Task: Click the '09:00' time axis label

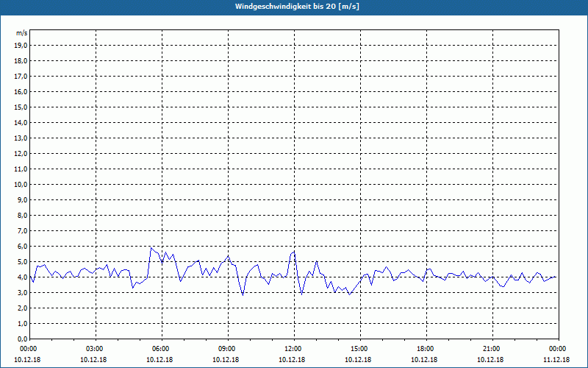Action: [228, 349]
